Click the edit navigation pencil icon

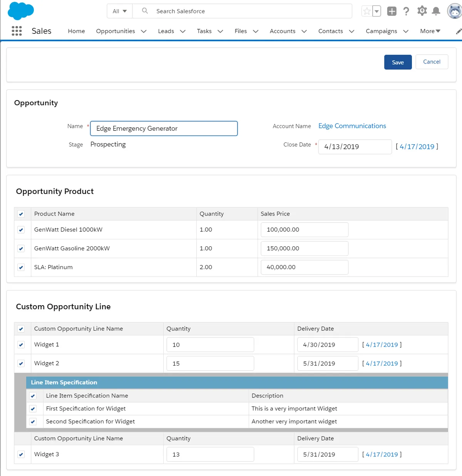[x=459, y=31]
